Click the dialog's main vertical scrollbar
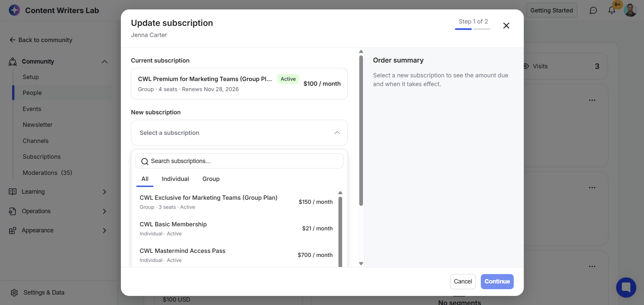 361,130
